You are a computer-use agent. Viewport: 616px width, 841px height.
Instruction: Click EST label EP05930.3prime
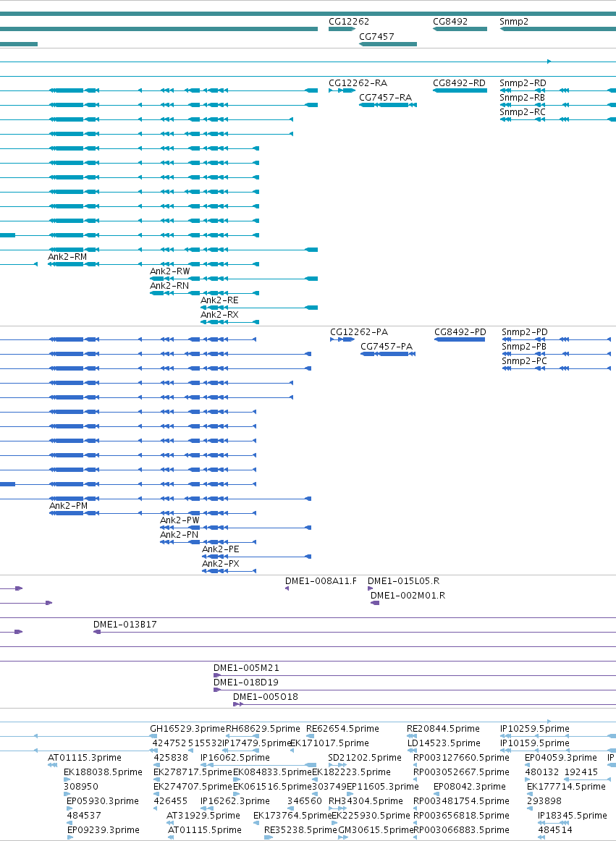(x=103, y=800)
